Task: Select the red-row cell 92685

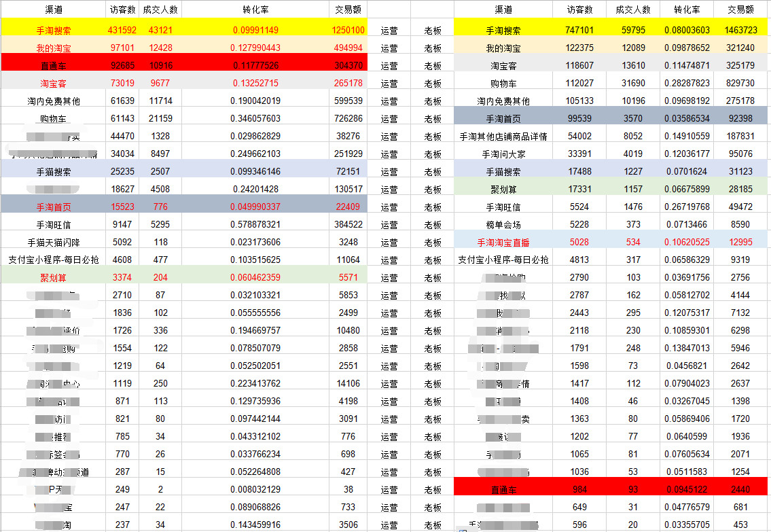Action: point(122,65)
